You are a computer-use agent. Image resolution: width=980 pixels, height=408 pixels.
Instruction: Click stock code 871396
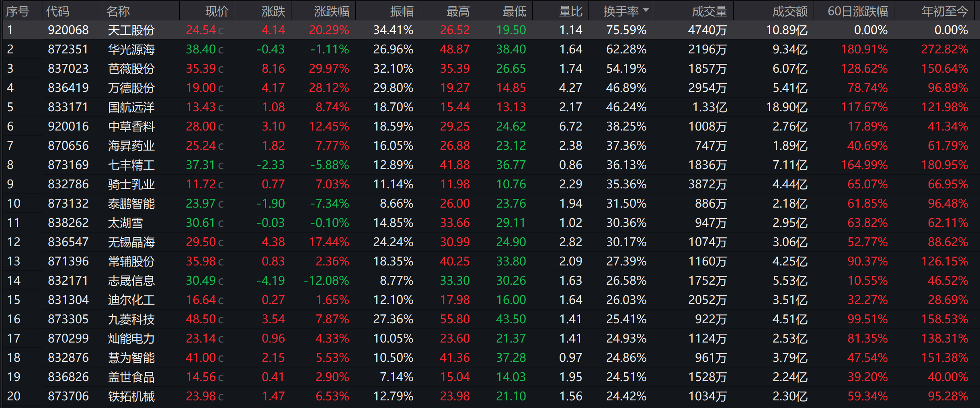tap(68, 261)
